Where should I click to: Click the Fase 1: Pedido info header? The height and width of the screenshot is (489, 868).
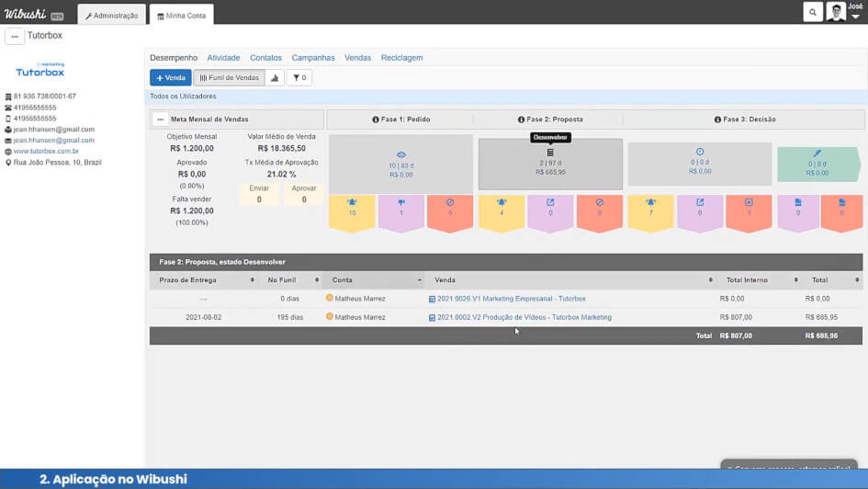click(400, 119)
